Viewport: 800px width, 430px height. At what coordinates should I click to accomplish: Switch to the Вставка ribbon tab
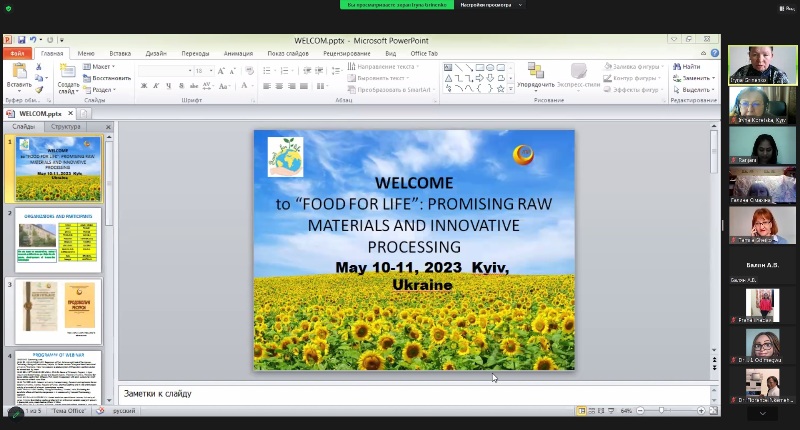[120, 53]
